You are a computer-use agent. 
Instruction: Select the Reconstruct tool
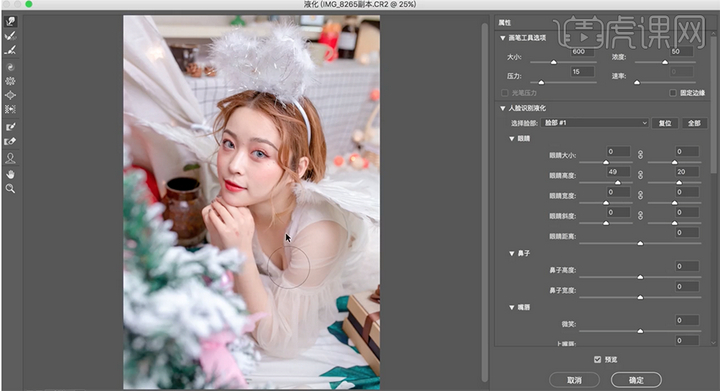[x=11, y=36]
